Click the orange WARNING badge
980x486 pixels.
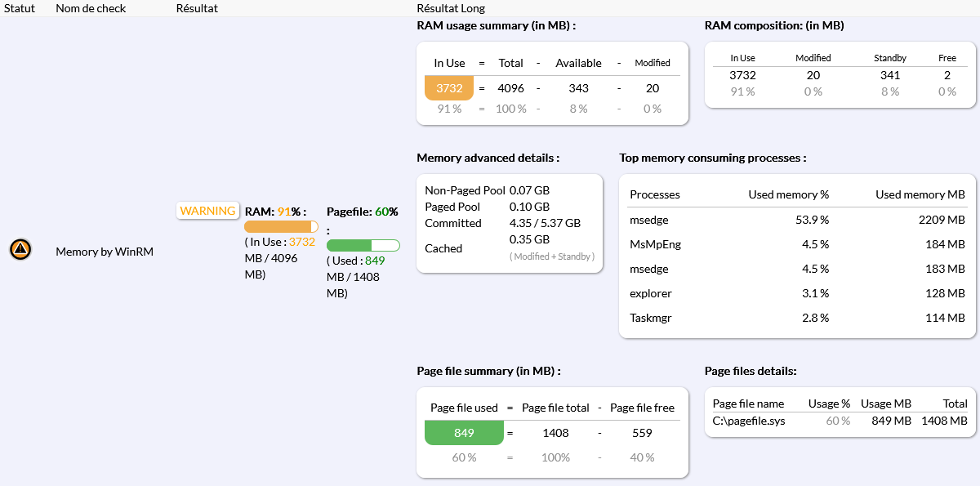click(207, 211)
